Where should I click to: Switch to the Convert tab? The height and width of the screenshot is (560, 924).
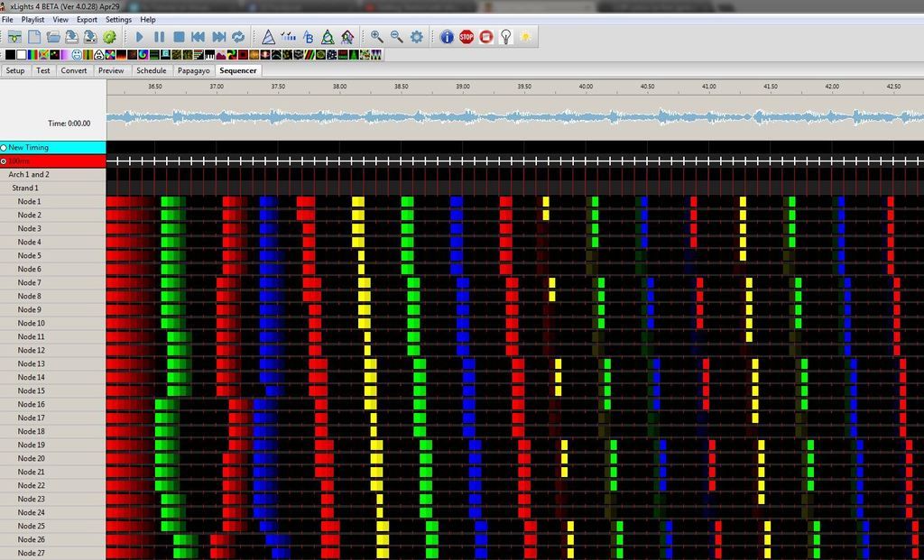point(74,70)
